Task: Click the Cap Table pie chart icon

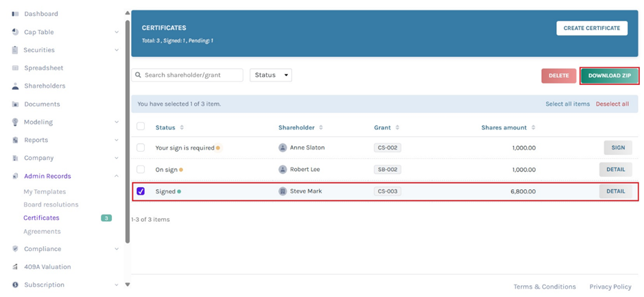Action: point(15,32)
